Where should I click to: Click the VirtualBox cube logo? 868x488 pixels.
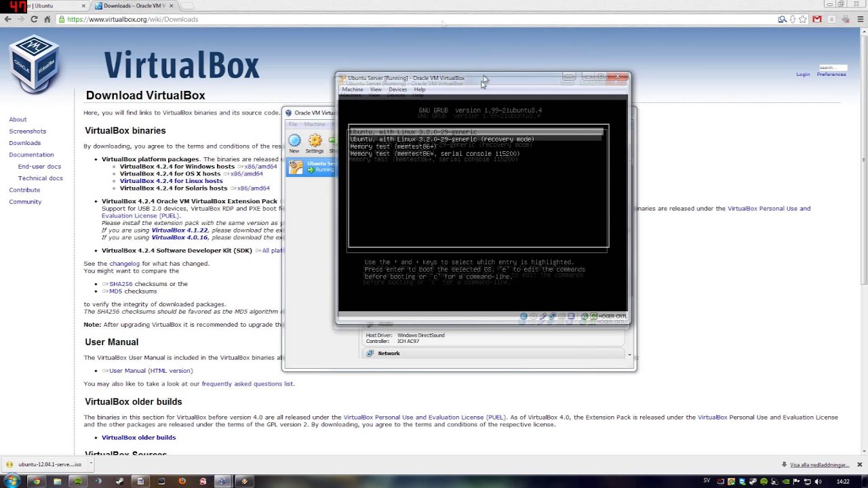pyautogui.click(x=34, y=63)
